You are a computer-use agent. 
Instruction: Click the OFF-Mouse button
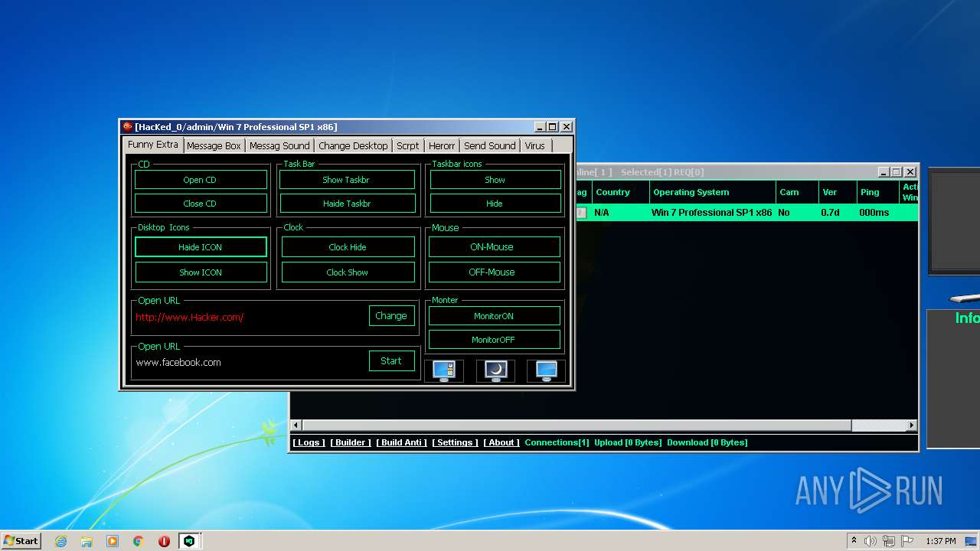(x=495, y=272)
